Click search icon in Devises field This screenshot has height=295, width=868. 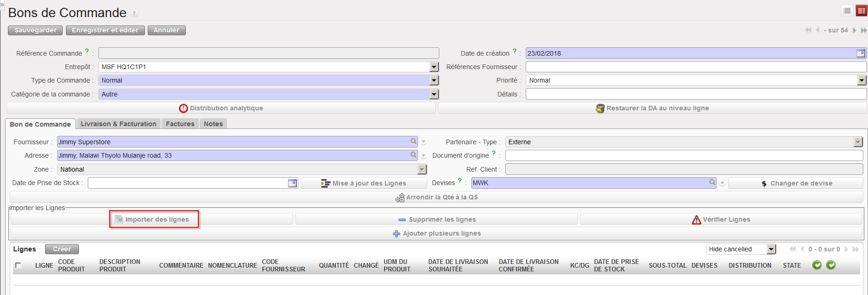(x=712, y=183)
